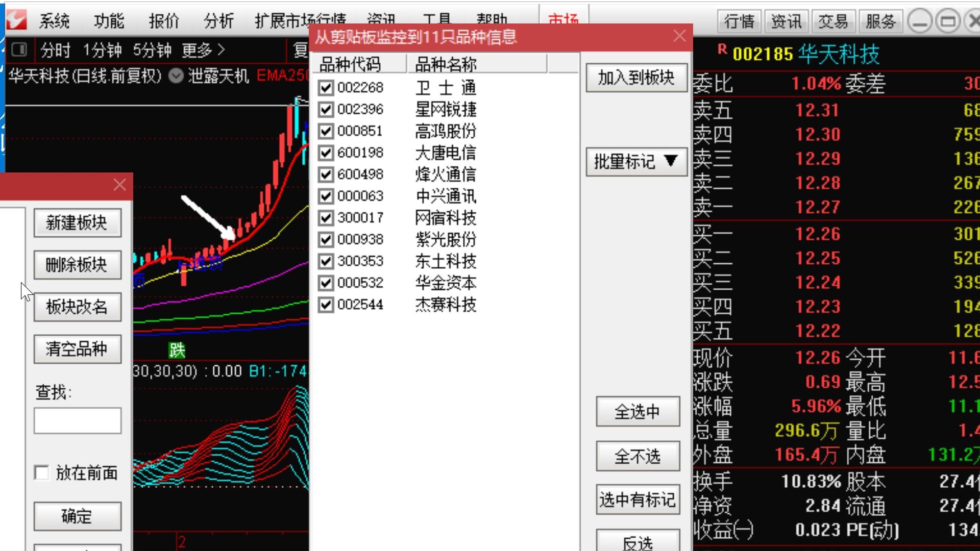Click the 确定 button

[x=78, y=516]
